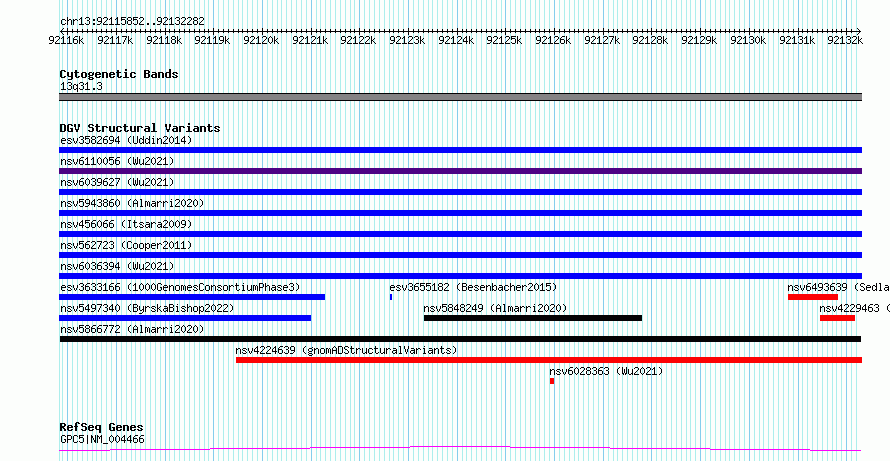Click the 92130k ruler label
This screenshot has height=461, width=890.
tap(748, 40)
